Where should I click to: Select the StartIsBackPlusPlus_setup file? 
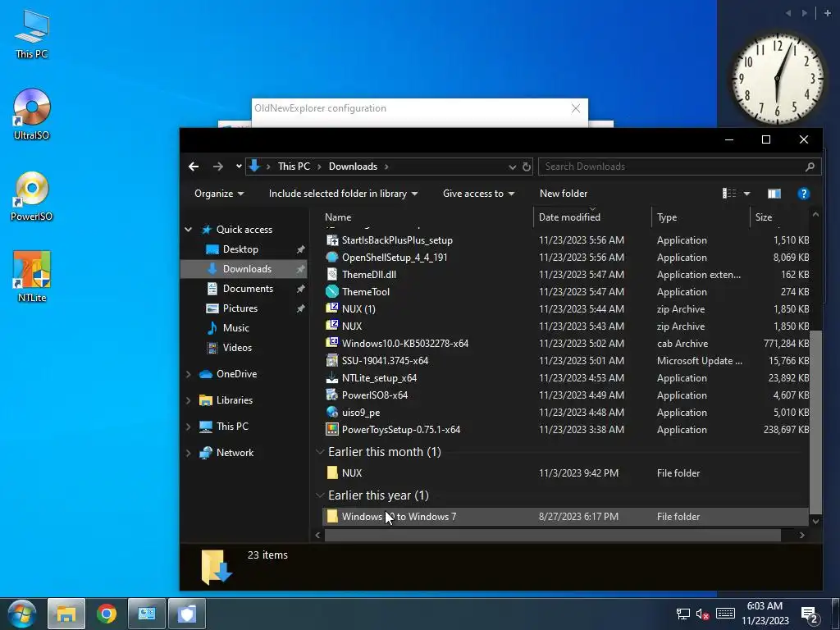pyautogui.click(x=397, y=240)
